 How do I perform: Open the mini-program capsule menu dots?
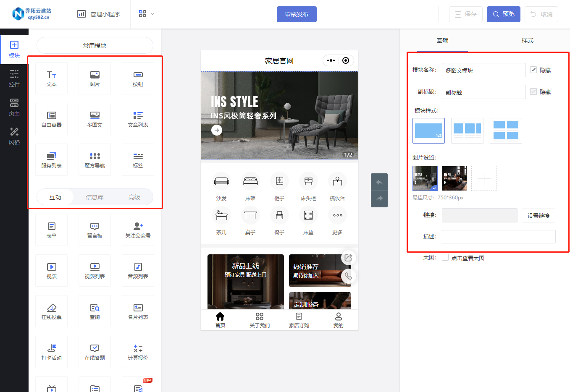point(331,60)
